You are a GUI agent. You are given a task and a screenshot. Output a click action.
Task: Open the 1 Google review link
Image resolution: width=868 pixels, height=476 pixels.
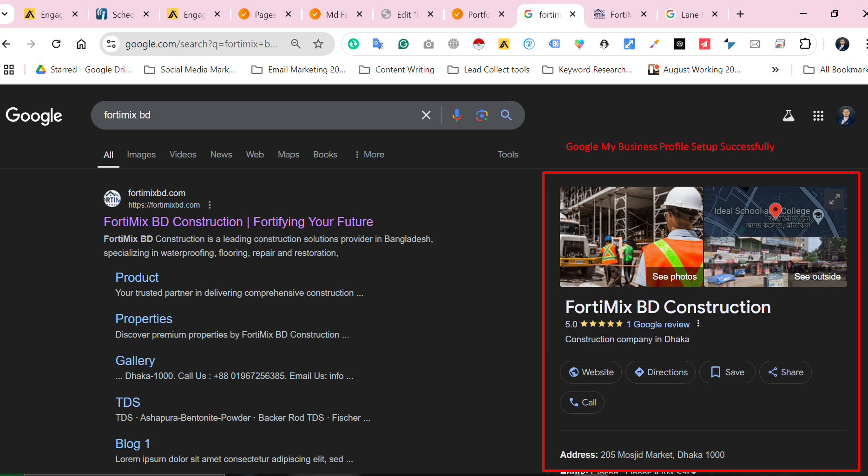pos(658,324)
